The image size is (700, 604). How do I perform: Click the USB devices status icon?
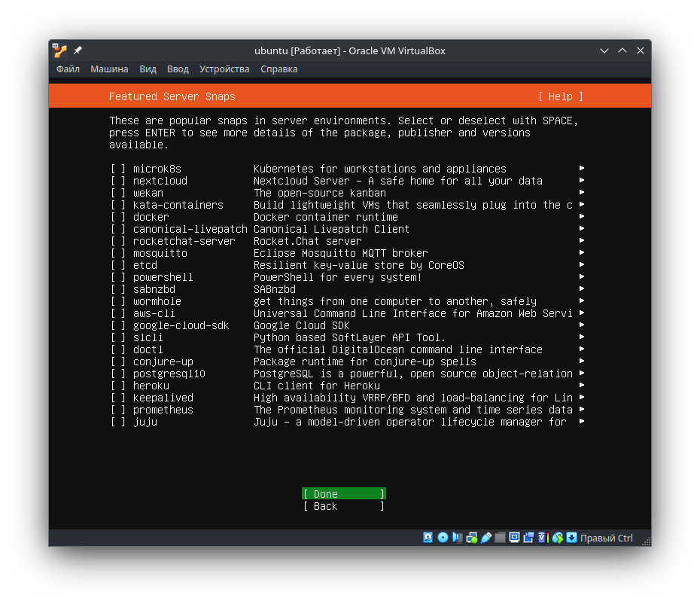point(485,537)
